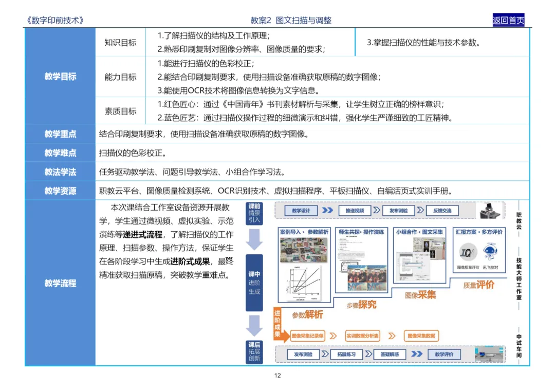Click the 素质目标 cell
The image size is (555, 392).
pyautogui.click(x=120, y=111)
